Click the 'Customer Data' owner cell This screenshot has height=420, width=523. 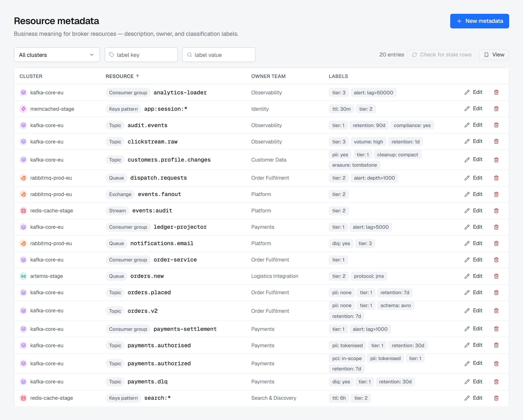(269, 160)
